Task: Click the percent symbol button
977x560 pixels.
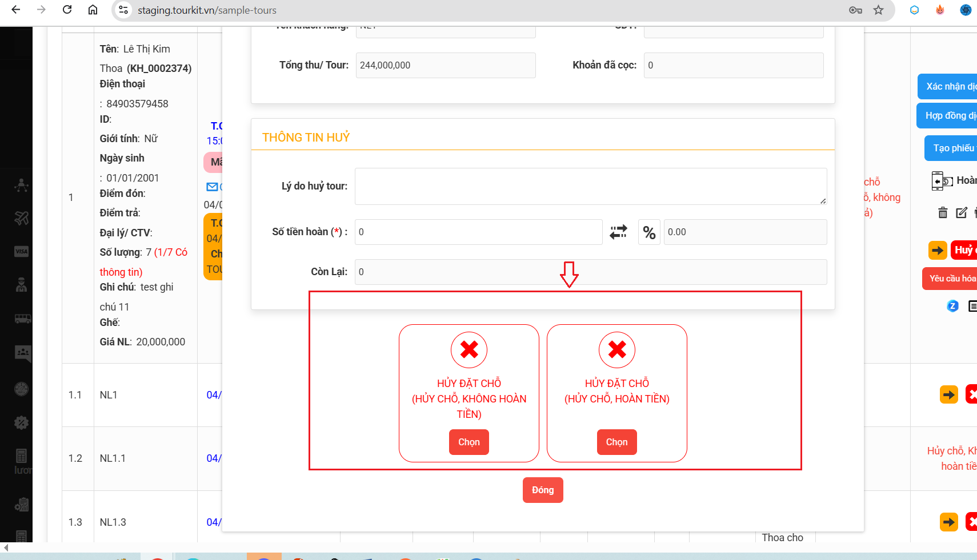Action: [x=649, y=232]
